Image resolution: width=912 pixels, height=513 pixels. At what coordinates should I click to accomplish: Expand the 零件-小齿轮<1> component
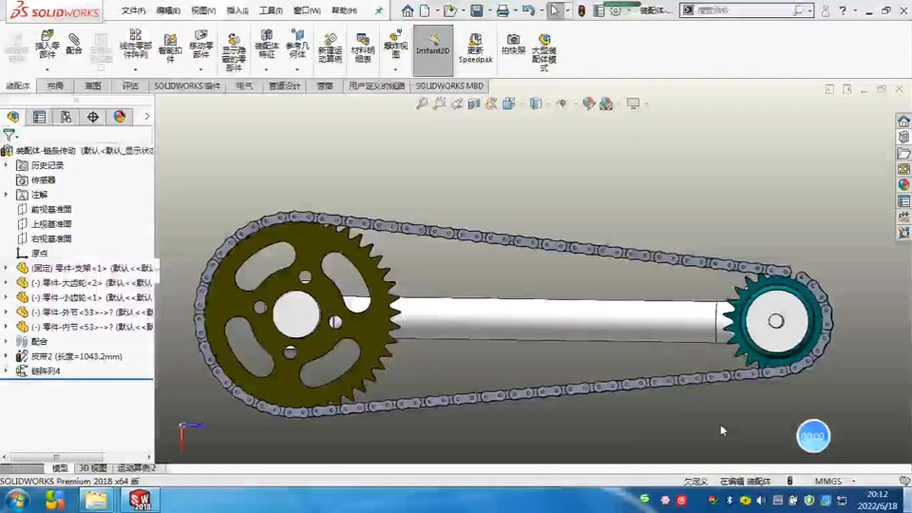(x=6, y=297)
